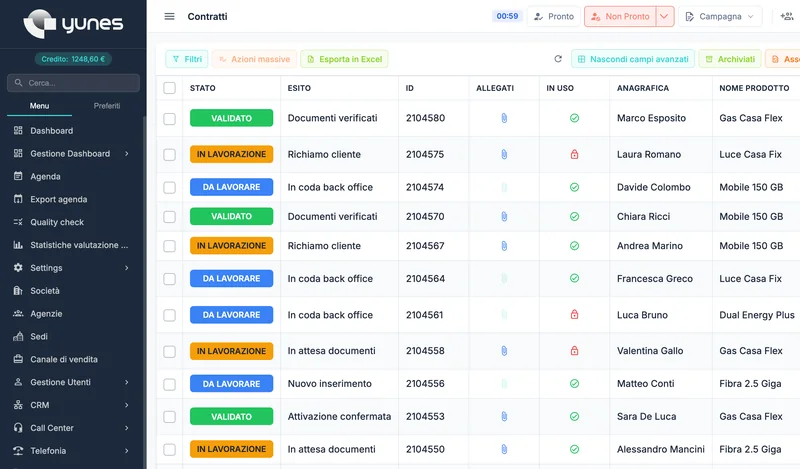Click the green VALIDATO badge for 2104570
The height and width of the screenshot is (469, 800).
(x=231, y=216)
